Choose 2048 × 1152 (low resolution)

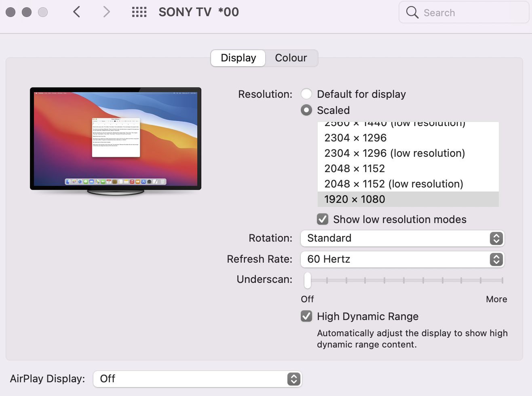point(408,184)
